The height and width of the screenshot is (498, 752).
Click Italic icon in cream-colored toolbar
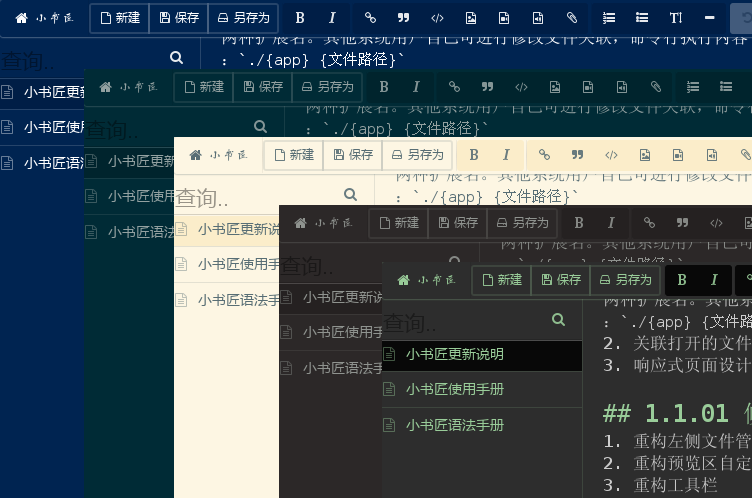coord(506,155)
